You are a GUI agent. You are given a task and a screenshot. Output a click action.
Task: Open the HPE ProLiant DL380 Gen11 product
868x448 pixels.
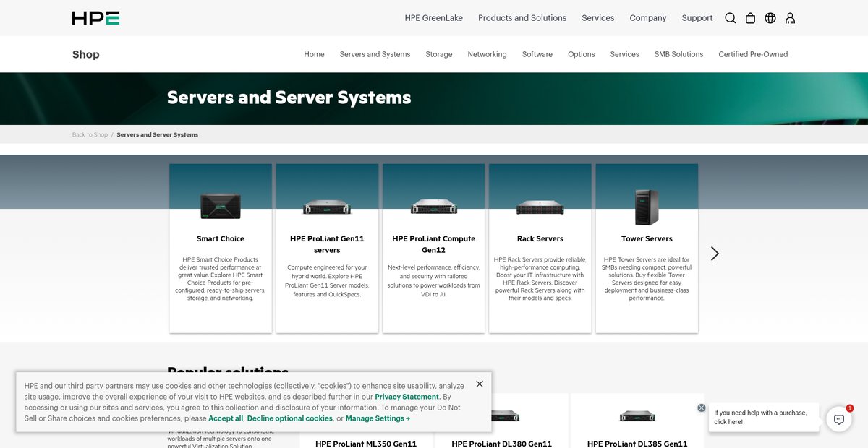[x=502, y=444]
